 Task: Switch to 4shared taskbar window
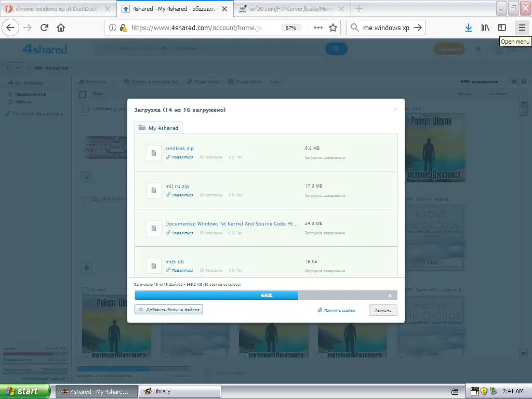(97, 392)
